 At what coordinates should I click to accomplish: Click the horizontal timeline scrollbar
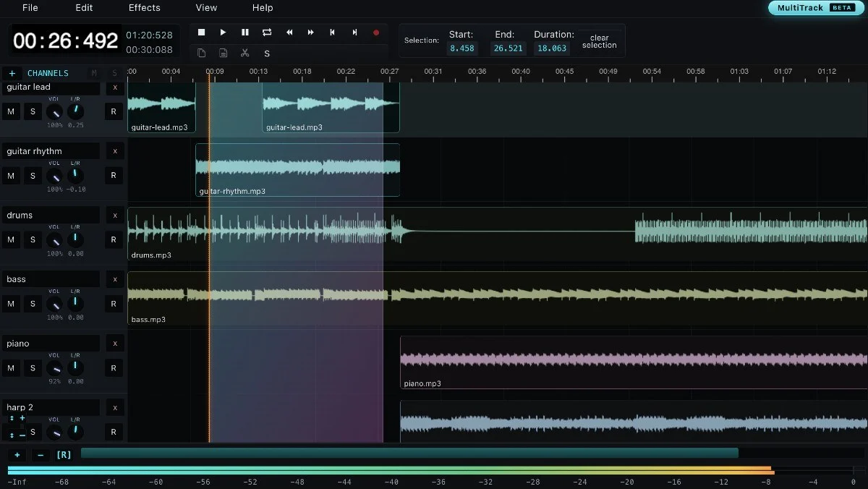409,453
